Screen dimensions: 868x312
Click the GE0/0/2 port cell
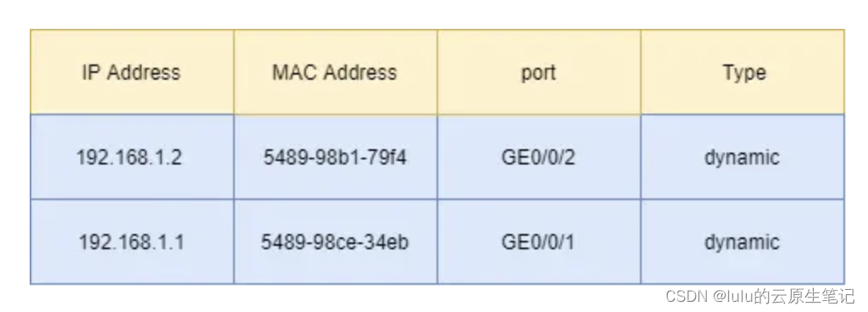(x=539, y=157)
